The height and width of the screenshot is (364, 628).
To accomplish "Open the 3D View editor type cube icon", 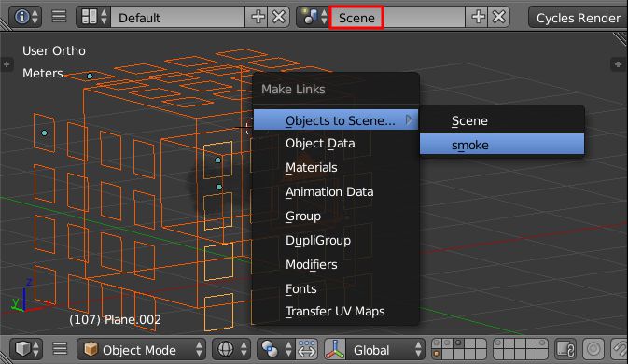I will pos(26,349).
